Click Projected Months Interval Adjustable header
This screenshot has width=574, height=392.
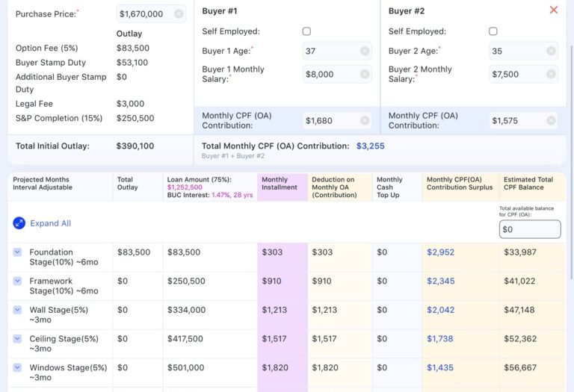[x=43, y=183]
